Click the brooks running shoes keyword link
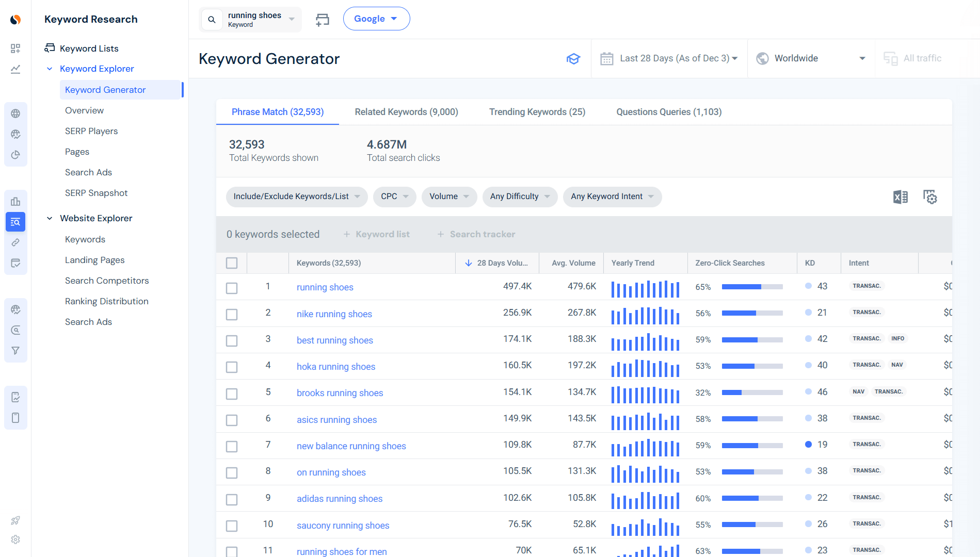Viewport: 980px width, 557px height. pos(340,392)
